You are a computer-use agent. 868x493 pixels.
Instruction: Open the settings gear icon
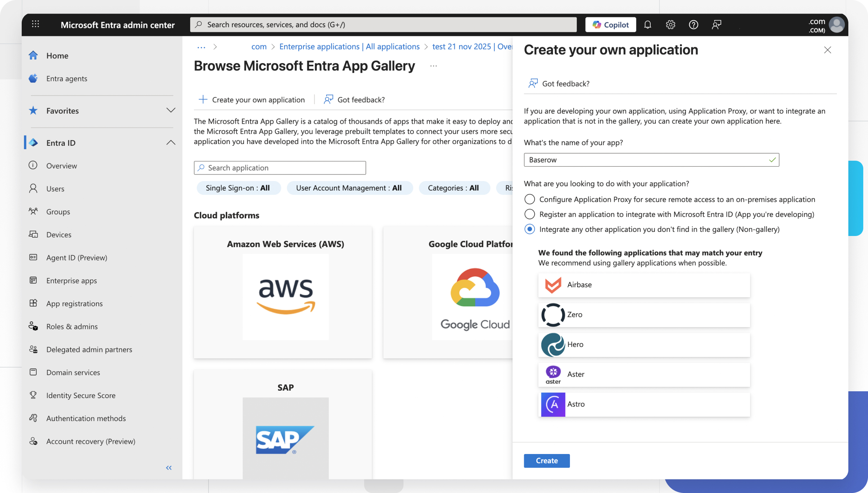click(671, 24)
